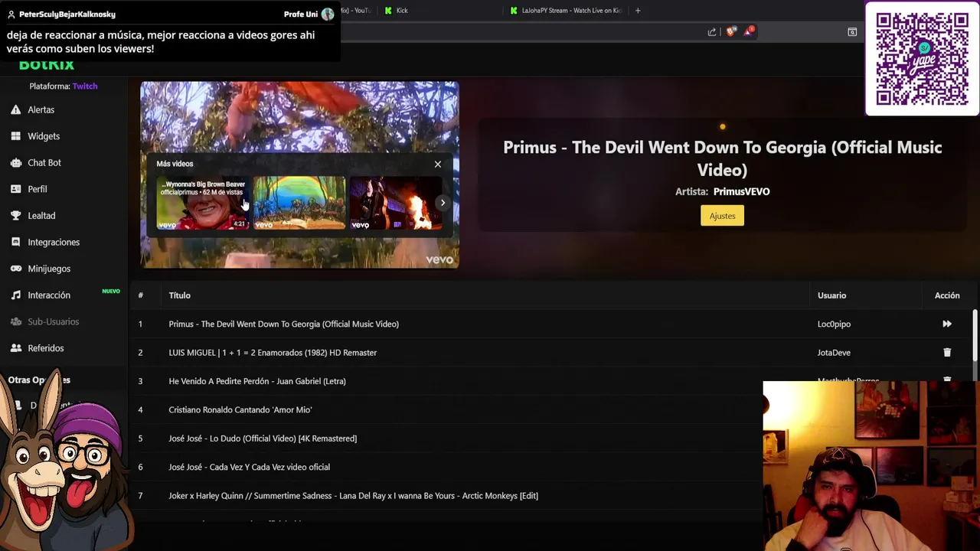Click Primus - The Devil Went Down row title
This screenshot has width=980, height=551.
click(283, 324)
